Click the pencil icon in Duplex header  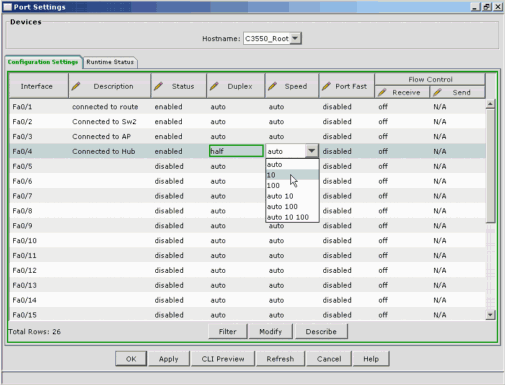(x=214, y=86)
